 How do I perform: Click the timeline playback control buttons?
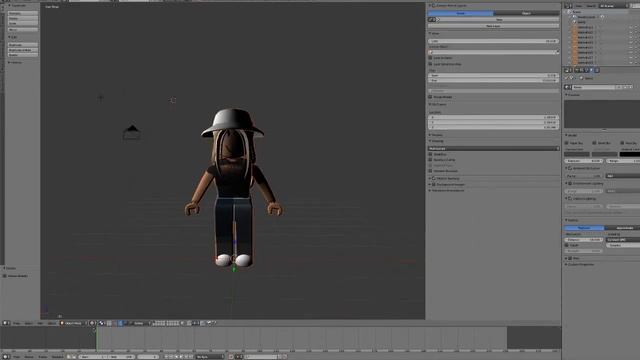coord(178,357)
